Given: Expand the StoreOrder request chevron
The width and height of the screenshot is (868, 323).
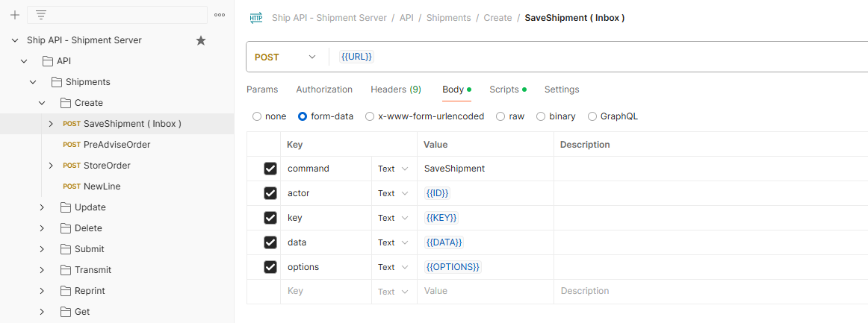Looking at the screenshot, I should 51,166.
